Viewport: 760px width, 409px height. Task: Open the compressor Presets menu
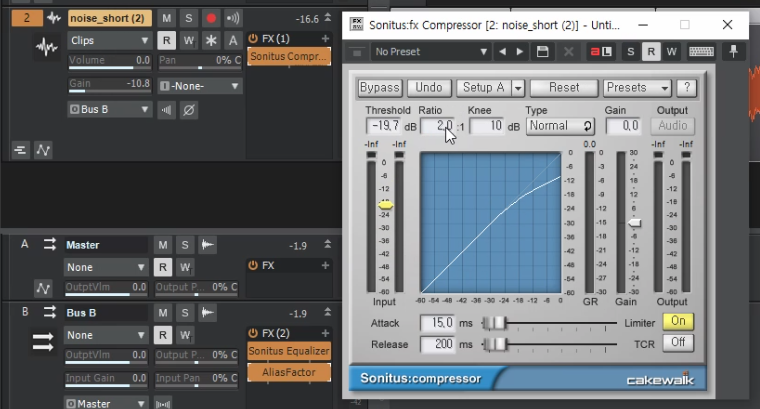coord(637,88)
